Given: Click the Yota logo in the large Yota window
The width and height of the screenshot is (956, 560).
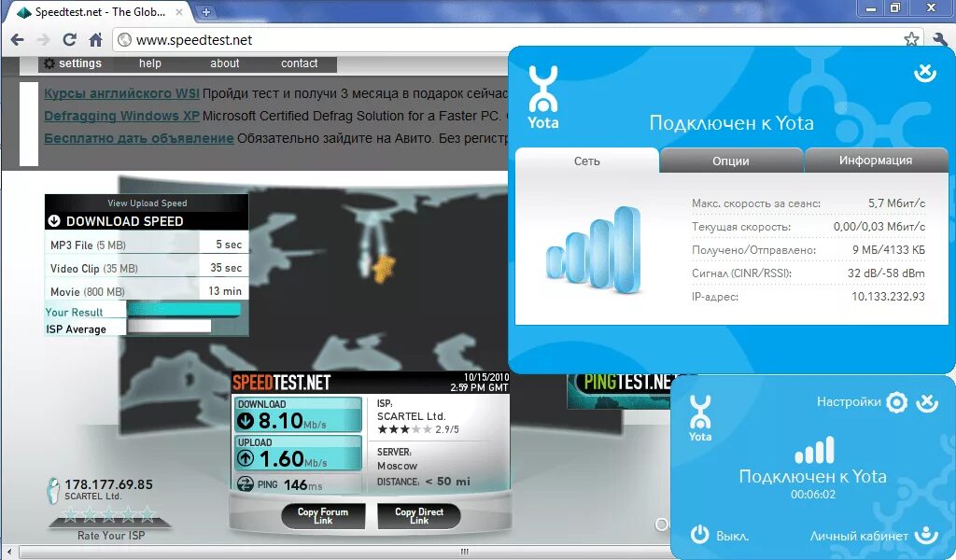Looking at the screenshot, I should (543, 97).
